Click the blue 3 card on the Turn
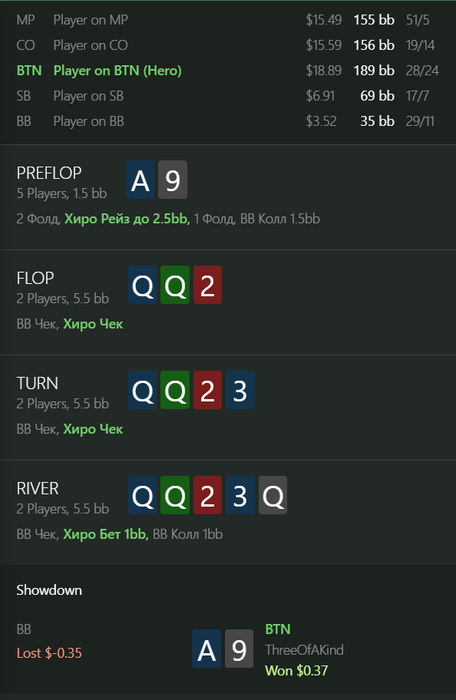Screen dimensions: 456x700 [240, 390]
